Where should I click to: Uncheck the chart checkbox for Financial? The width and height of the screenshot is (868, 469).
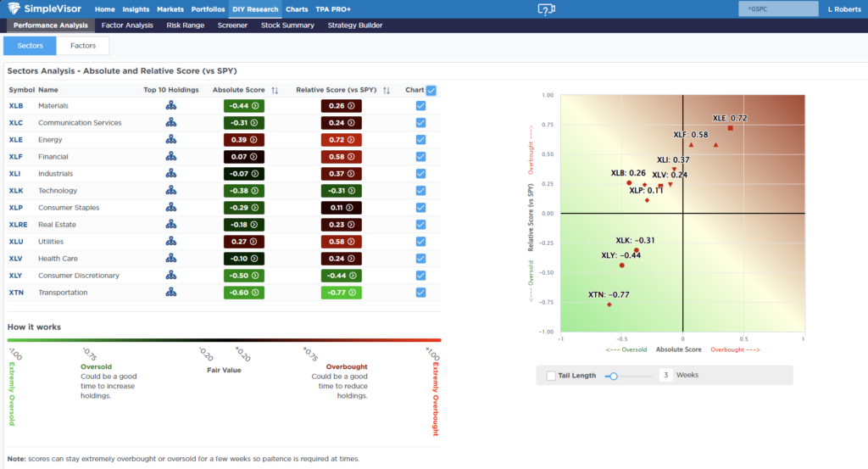(x=421, y=157)
